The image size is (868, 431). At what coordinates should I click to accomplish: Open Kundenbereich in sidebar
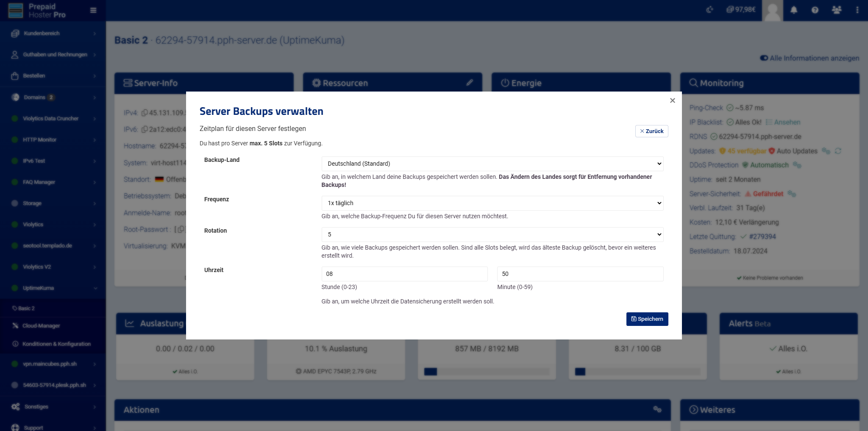53,33
